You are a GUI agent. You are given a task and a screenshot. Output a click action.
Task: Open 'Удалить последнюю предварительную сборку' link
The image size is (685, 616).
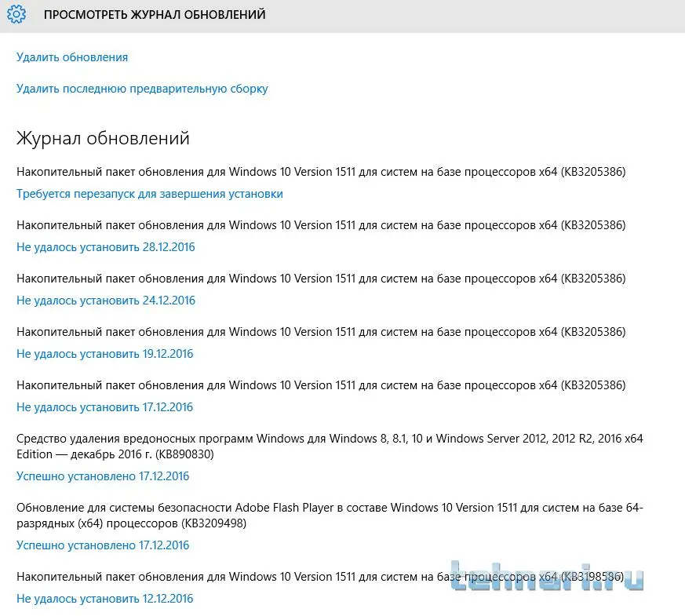tap(142, 89)
